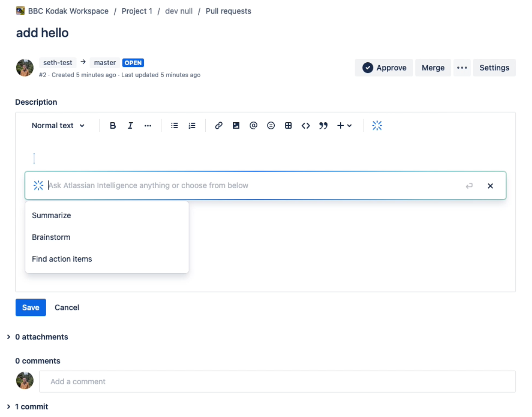Open more formatting options ellipsis
The image size is (532, 417).
click(x=148, y=125)
